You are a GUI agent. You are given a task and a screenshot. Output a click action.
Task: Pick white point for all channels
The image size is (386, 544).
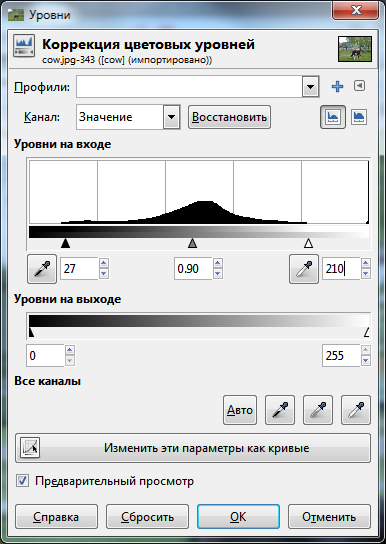pos(356,410)
